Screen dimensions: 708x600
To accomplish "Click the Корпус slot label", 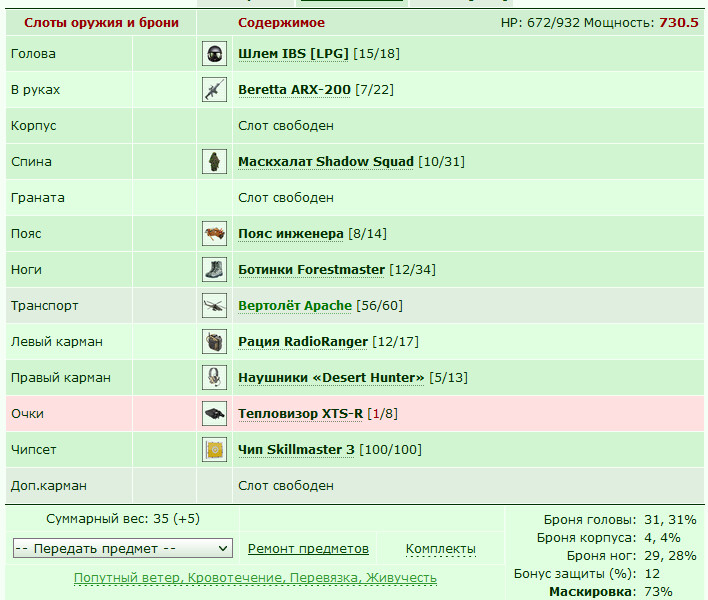I will [33, 126].
